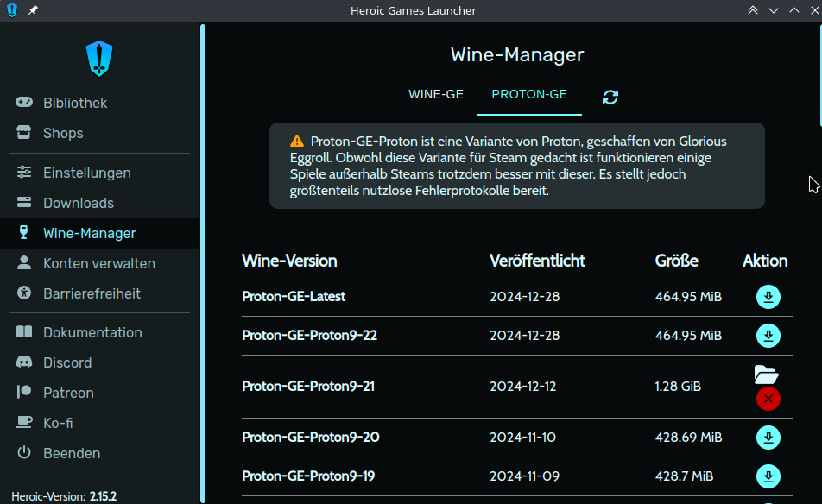This screenshot has height=504, width=822.
Task: Select the PROTON-GE tab
Action: pos(529,94)
